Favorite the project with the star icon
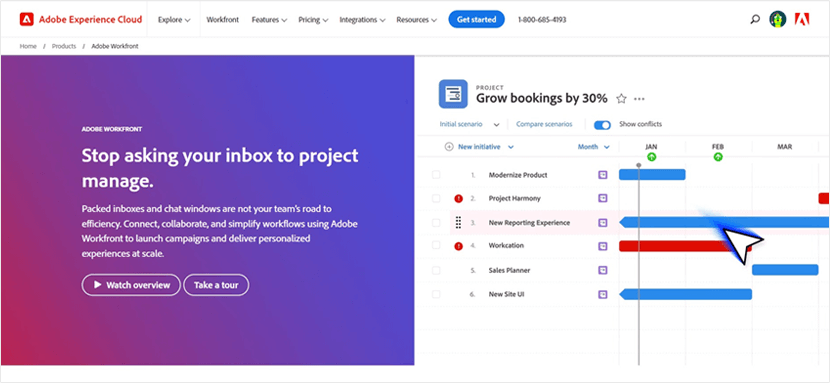This screenshot has height=383, width=830. click(621, 99)
